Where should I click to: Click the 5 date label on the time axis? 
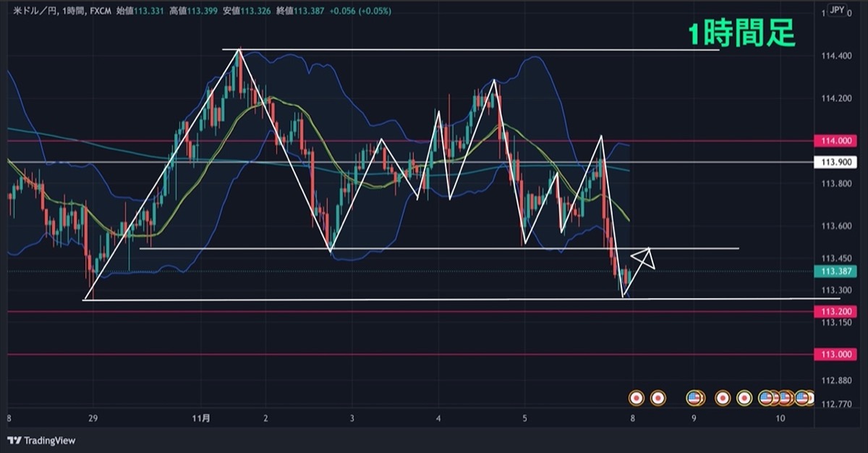526,418
